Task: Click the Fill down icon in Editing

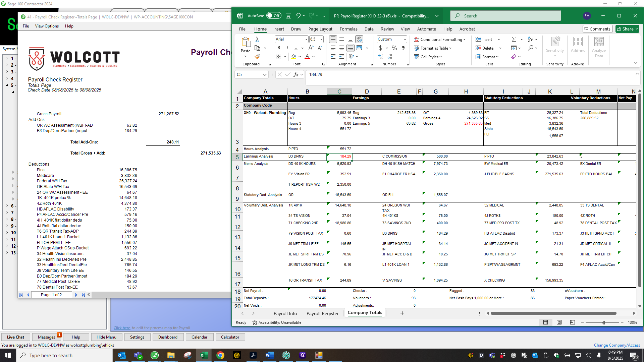Action: (514, 48)
